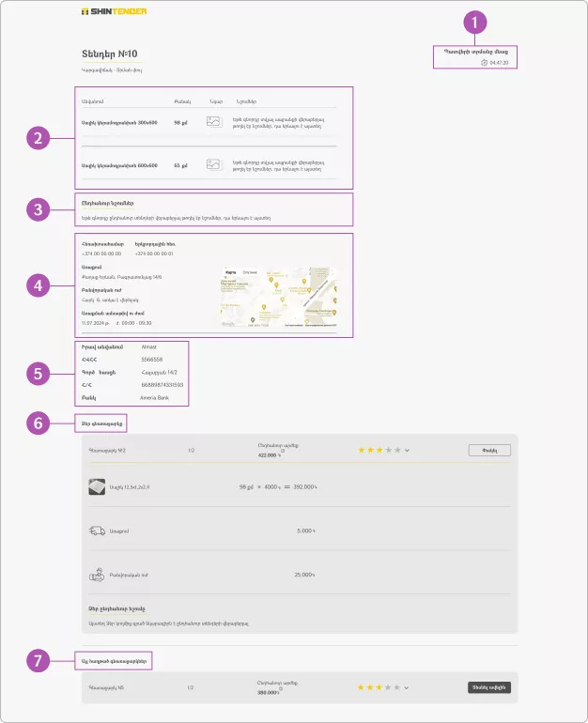588x723 pixels.
Task: Click the outlined button in 422.000 offer
Action: (x=489, y=451)
